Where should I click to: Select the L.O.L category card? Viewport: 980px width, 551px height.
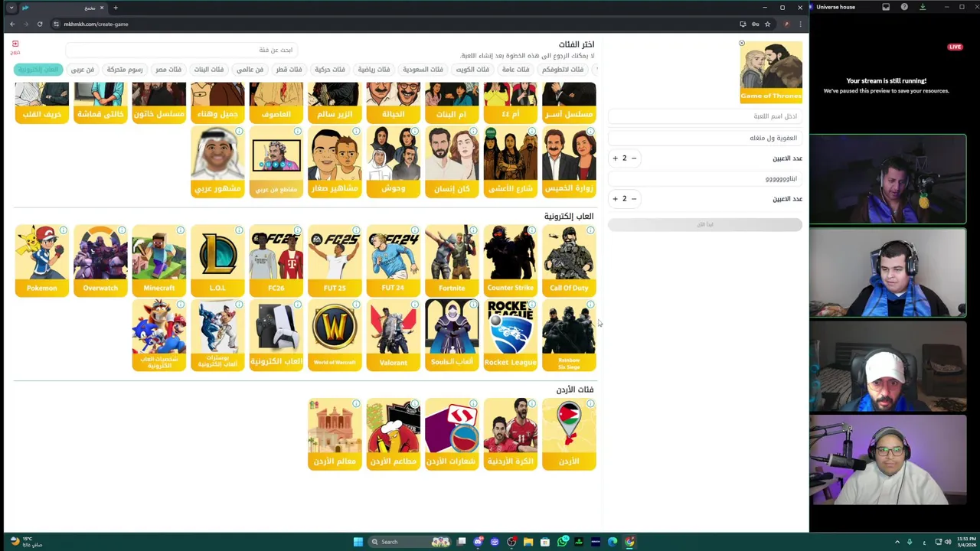pos(217,260)
